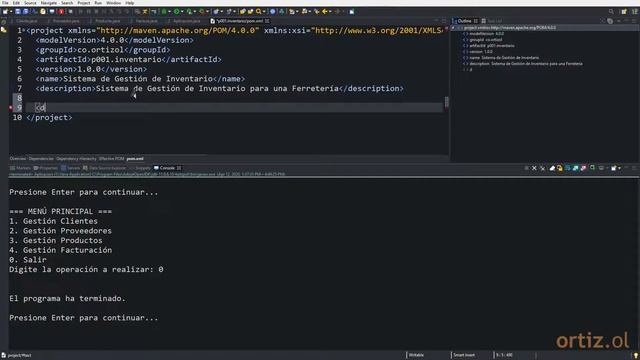The height and width of the screenshot is (360, 640).
Task: Click the Remove All Terminated Launches icon
Action: [x=542, y=168]
